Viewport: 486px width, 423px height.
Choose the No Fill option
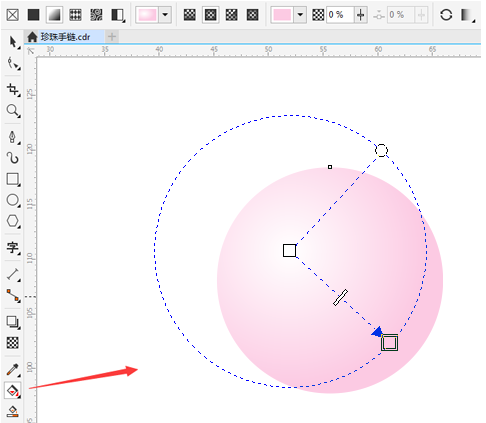click(13, 15)
